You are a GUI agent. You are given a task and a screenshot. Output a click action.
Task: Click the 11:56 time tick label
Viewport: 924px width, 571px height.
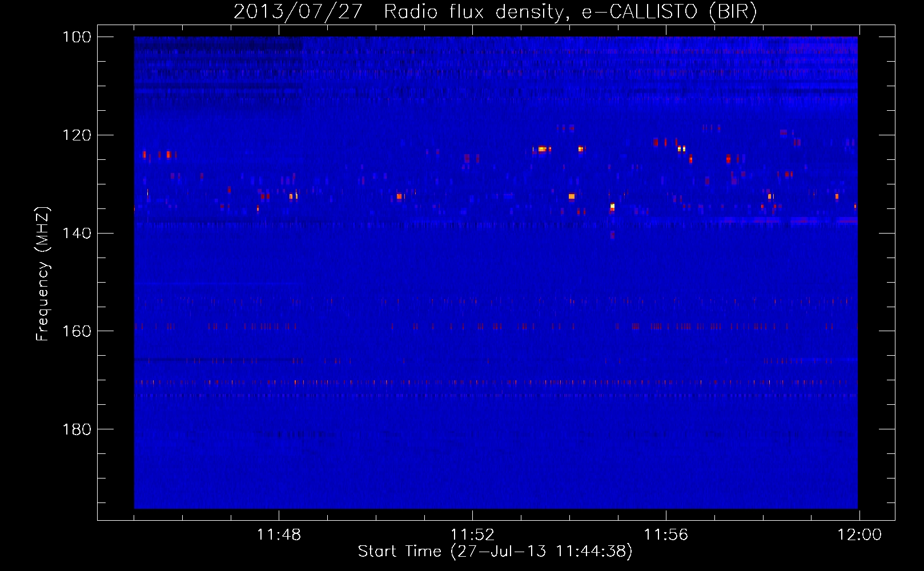[666, 535]
